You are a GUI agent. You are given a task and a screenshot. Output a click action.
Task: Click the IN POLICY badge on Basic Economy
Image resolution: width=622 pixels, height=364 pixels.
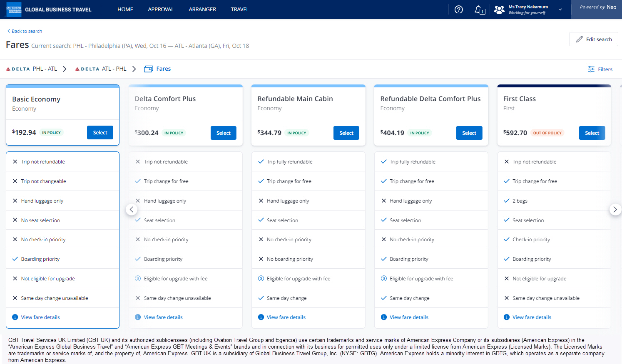(x=51, y=133)
